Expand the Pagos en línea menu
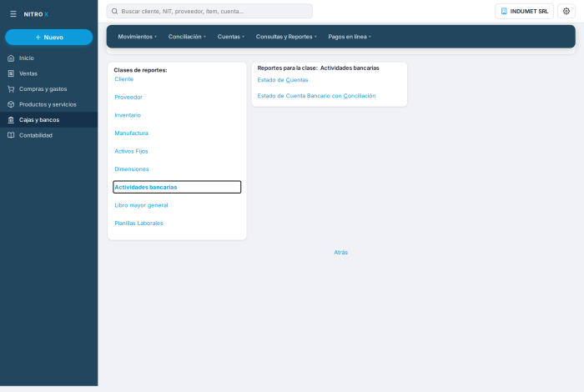This screenshot has width=584, height=392. [350, 37]
